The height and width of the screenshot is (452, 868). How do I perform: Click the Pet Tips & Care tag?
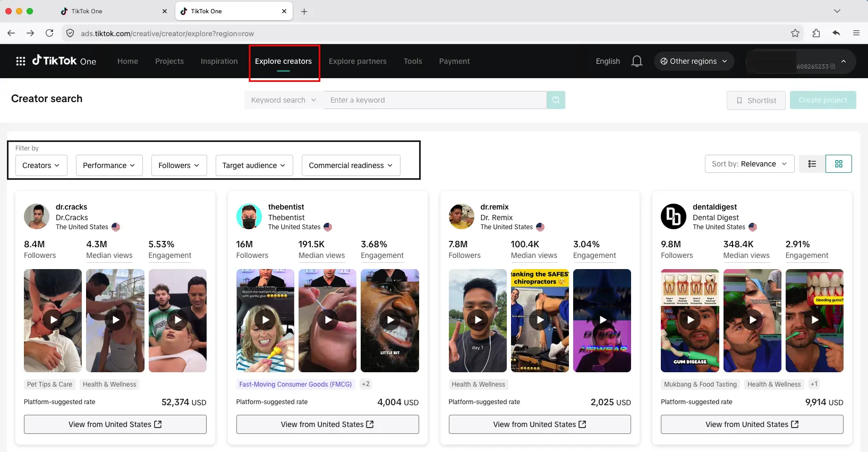[x=49, y=384]
